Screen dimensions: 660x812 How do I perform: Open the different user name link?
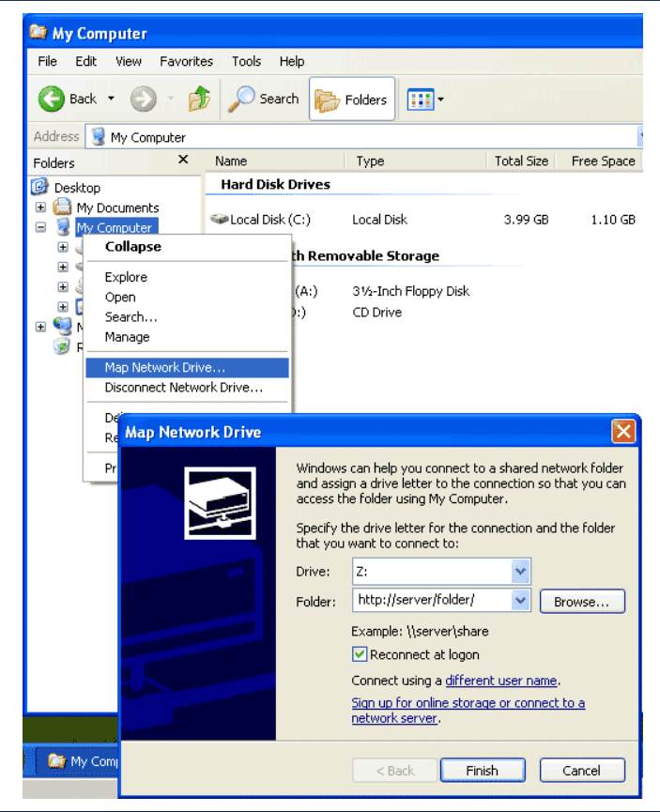click(x=501, y=680)
